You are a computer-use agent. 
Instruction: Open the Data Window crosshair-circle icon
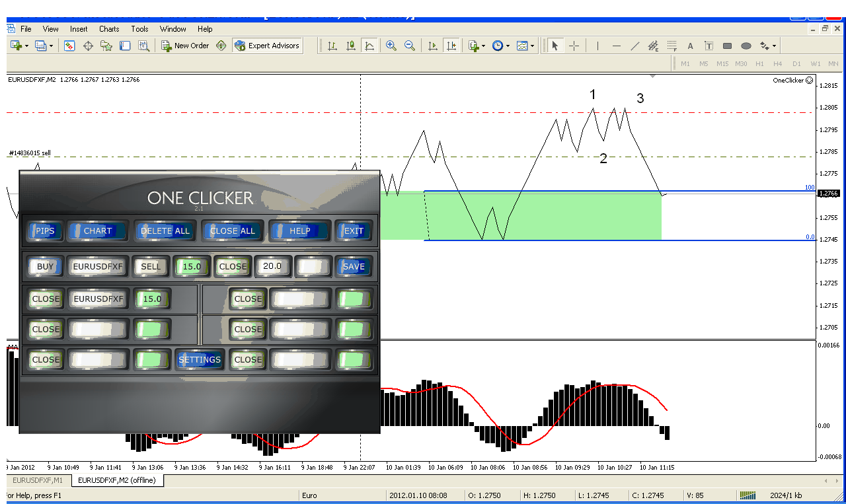point(88,46)
